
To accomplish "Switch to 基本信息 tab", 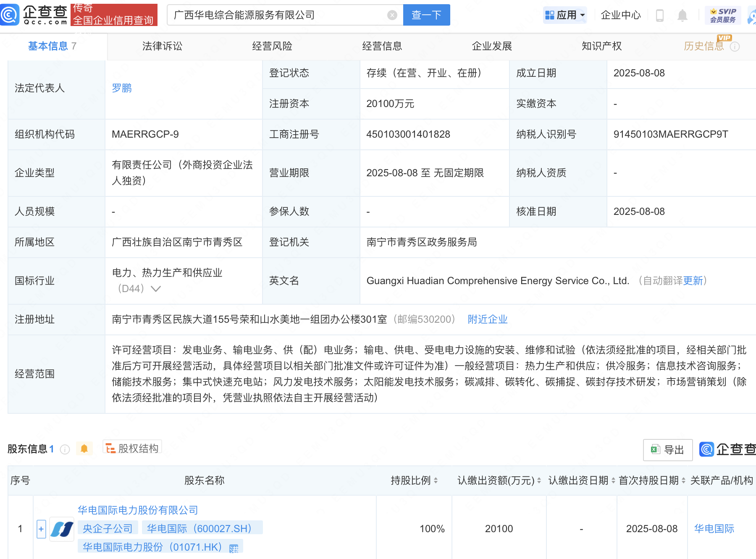I will (52, 46).
